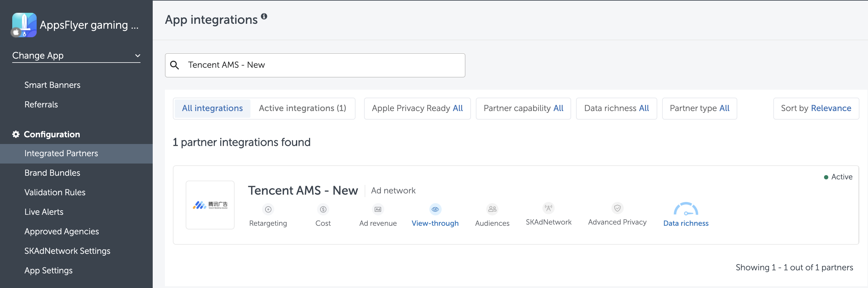Viewport: 868px width, 288px height.
Task: Switch to Active integrations (1) tab
Action: coord(302,108)
